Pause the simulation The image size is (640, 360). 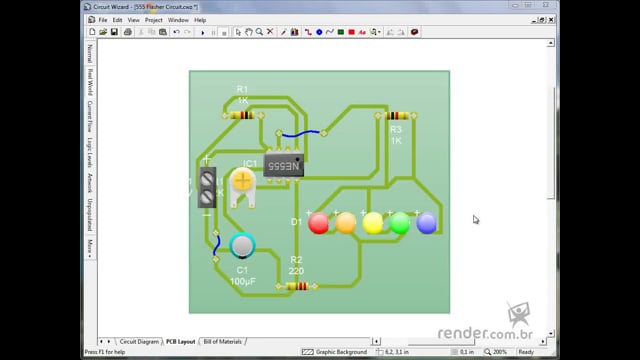[213, 32]
